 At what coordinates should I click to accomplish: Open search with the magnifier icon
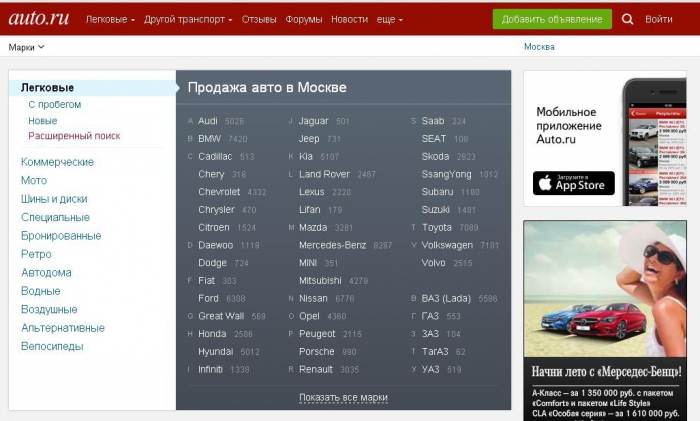[x=627, y=19]
